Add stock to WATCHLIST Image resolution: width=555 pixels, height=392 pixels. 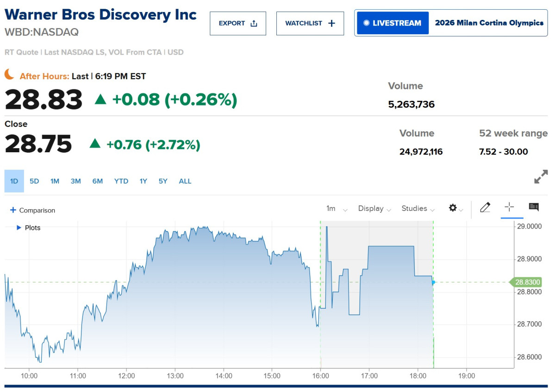coord(310,23)
